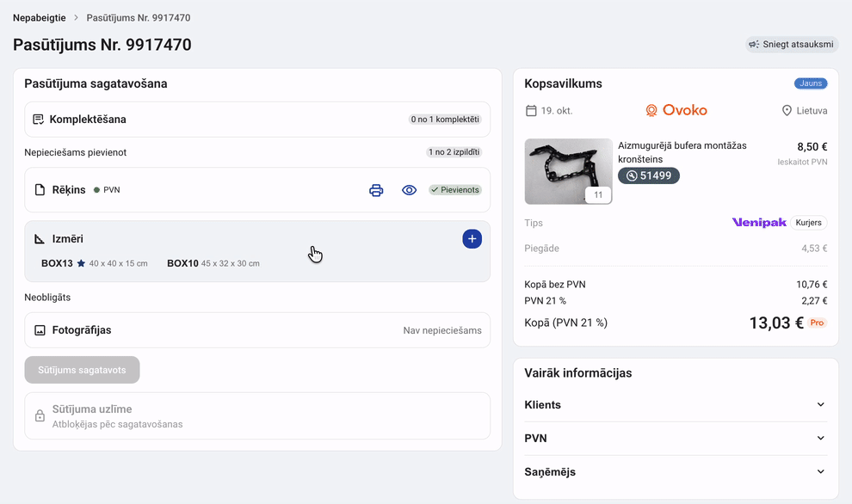Viewport: 852px width, 504px height.
Task: Expand the Saņēmējs section
Action: point(676,472)
